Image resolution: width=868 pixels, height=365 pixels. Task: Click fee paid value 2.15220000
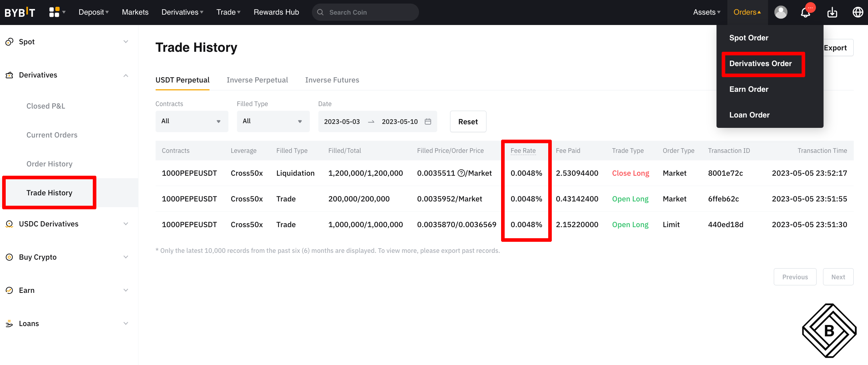pos(577,225)
